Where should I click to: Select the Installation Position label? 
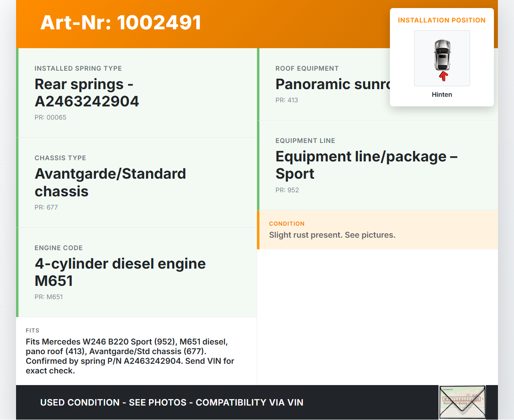[441, 20]
